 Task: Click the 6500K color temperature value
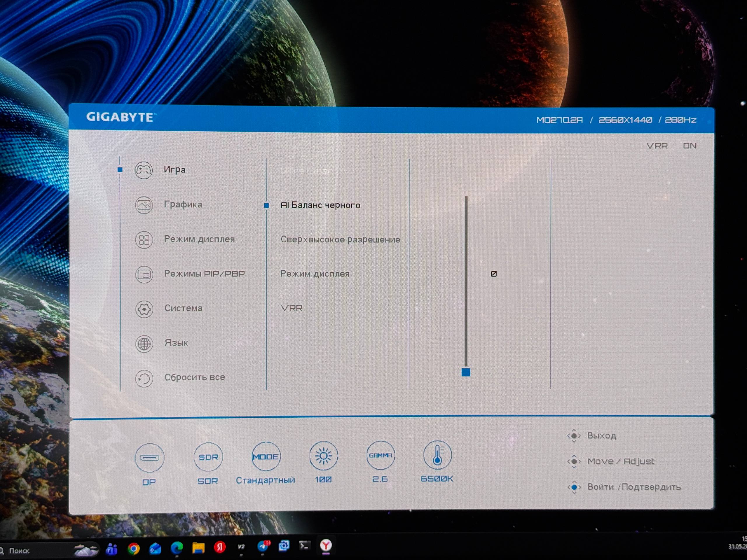tap(437, 479)
